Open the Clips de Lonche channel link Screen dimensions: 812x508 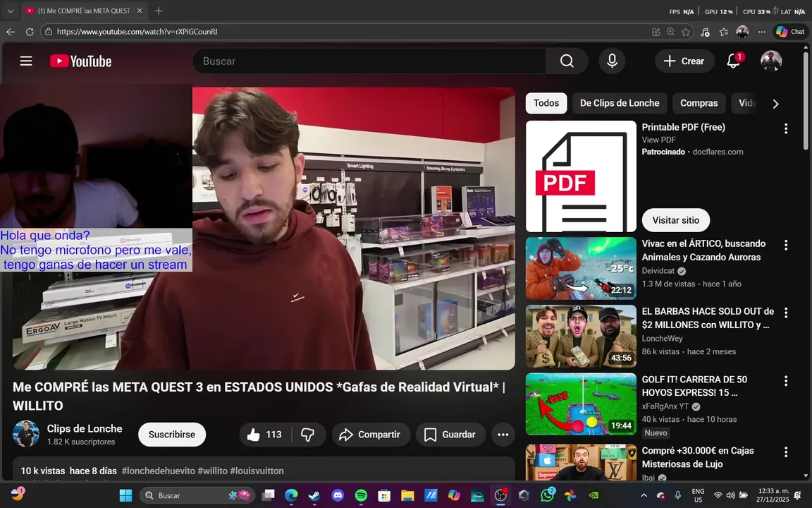[85, 429]
